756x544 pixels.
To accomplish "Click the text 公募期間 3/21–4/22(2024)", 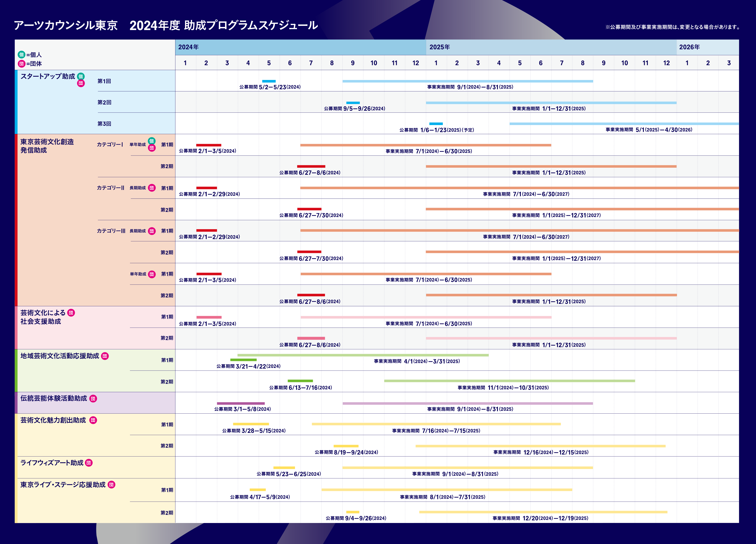I will click(248, 366).
